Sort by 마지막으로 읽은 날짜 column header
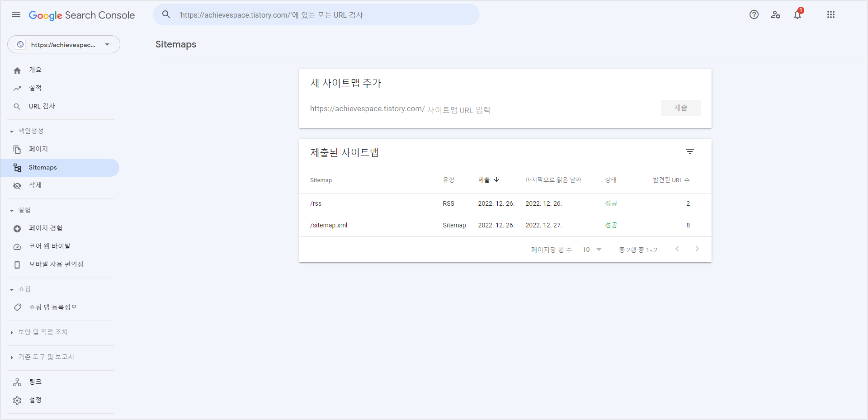This screenshot has width=868, height=420. coord(553,180)
